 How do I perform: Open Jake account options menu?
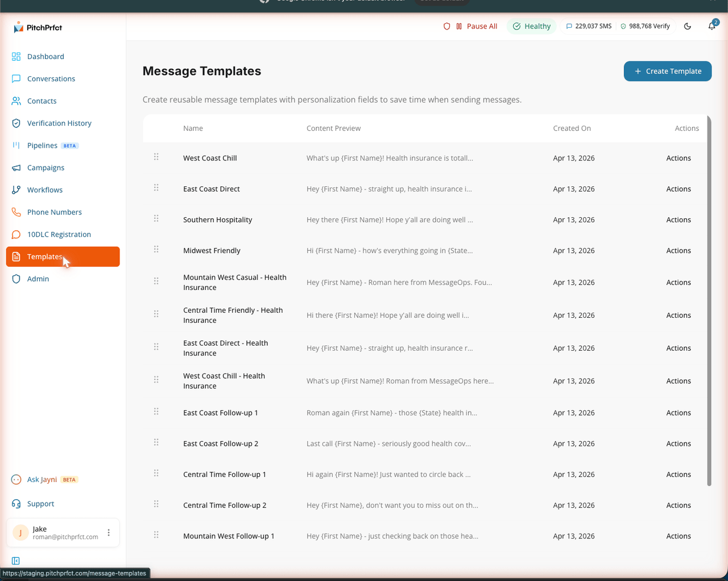[x=109, y=533]
